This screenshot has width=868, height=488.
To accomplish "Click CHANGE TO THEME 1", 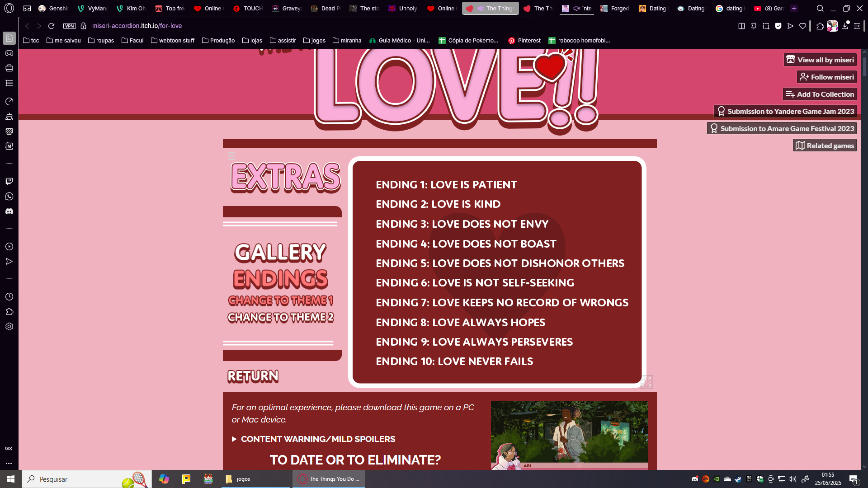I will [x=281, y=300].
